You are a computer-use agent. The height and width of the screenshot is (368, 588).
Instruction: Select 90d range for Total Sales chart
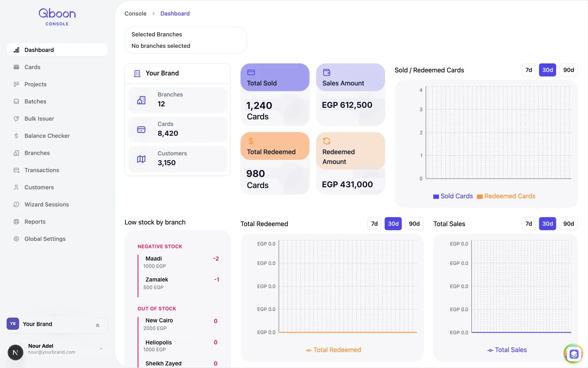[x=569, y=224]
